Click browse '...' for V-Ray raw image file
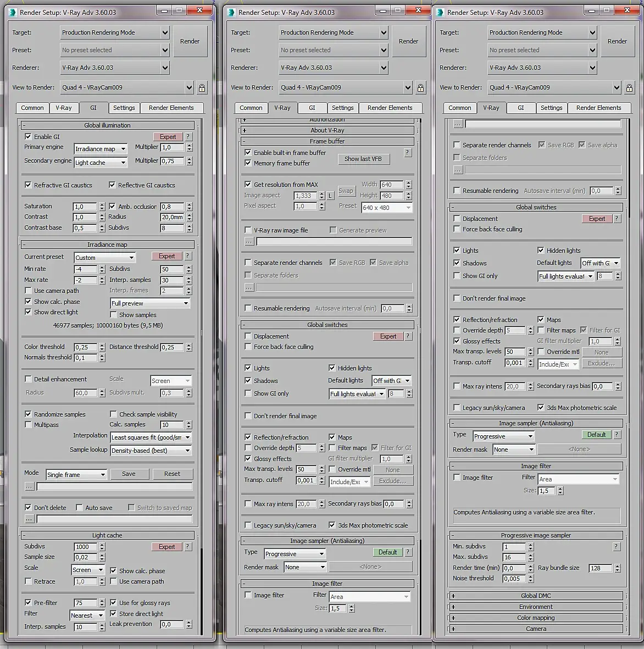The image size is (644, 649). pos(249,241)
